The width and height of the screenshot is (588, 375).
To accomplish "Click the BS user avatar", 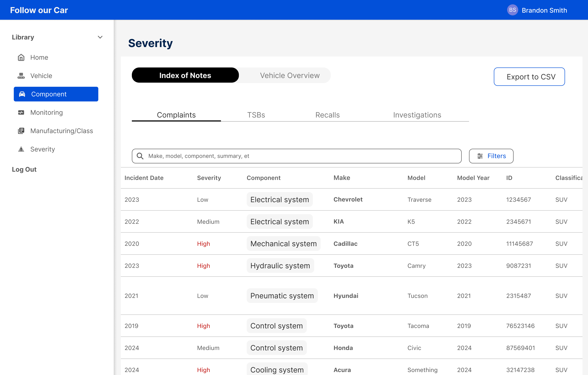I will 512,10.
